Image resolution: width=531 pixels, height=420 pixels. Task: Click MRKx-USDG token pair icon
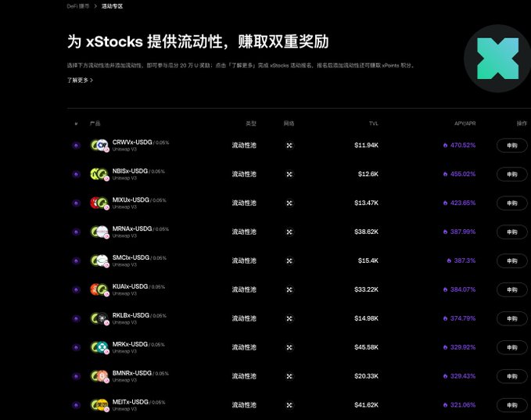pos(99,347)
